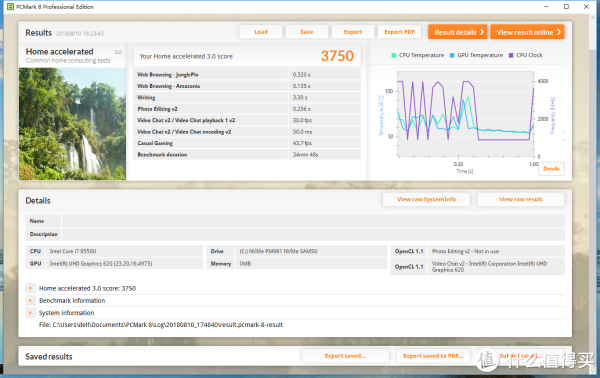
Task: Click the PCMark 8 app icon in title bar
Action: click(x=10, y=7)
